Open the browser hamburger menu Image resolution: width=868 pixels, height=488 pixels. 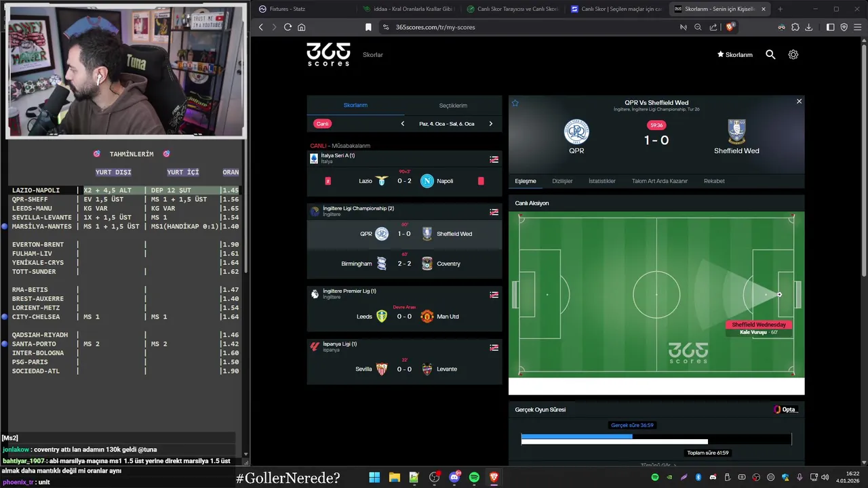click(858, 27)
